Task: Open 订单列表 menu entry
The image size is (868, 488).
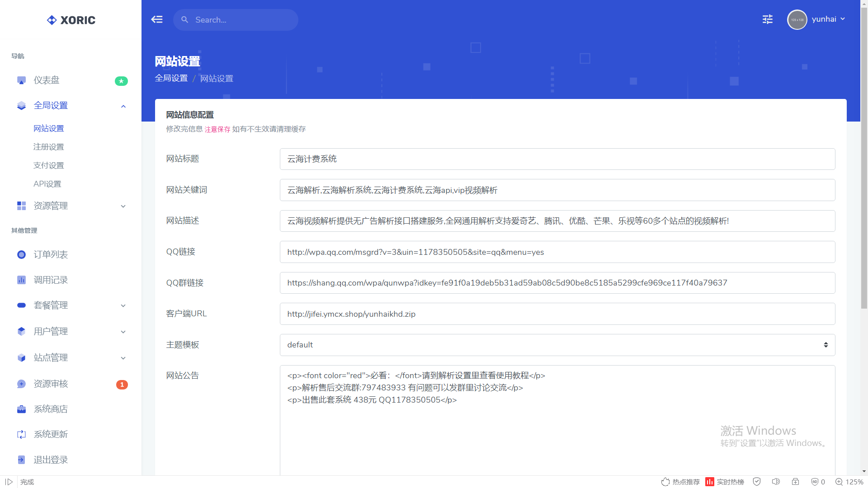Action: point(51,255)
